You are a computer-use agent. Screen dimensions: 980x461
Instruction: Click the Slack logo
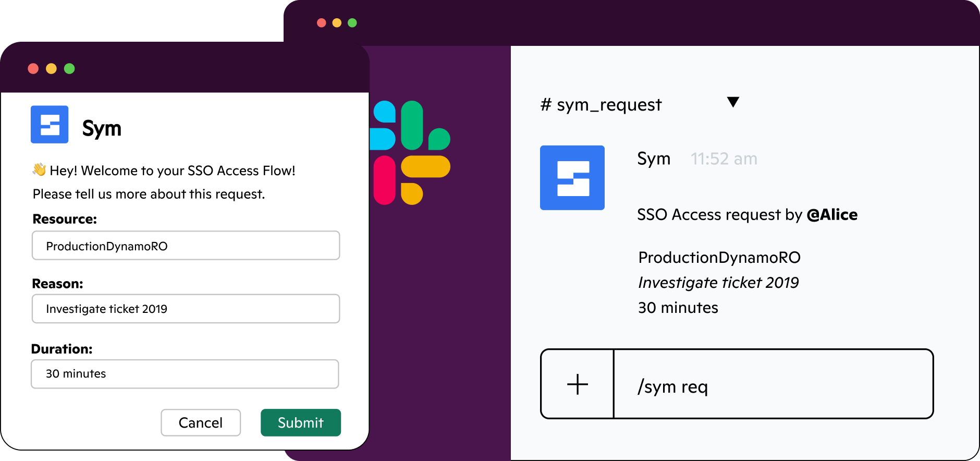pos(410,153)
